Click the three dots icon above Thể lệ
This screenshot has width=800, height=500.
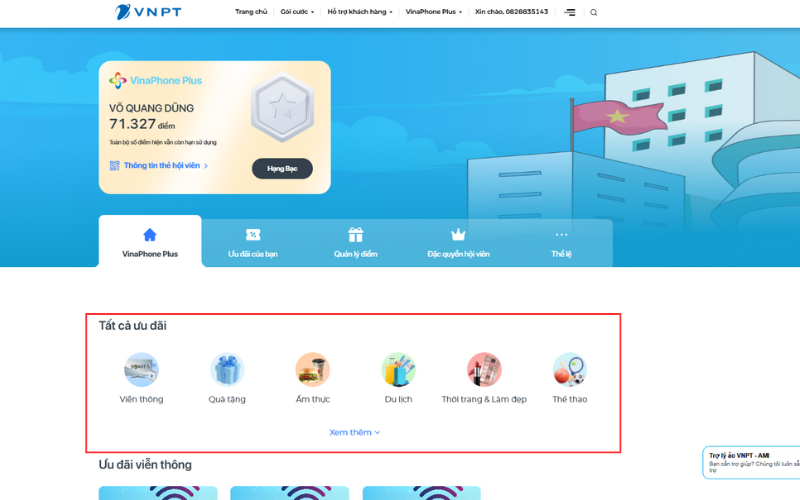561,235
